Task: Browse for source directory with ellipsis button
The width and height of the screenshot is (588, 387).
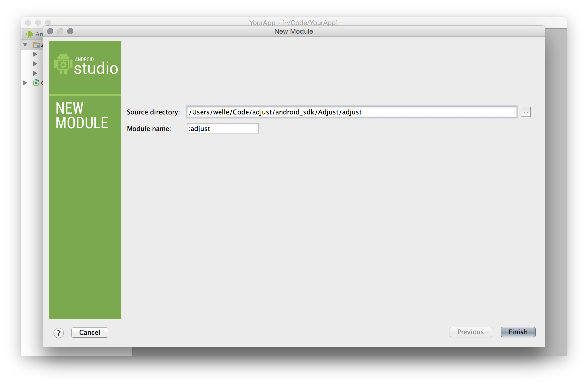Action: tap(526, 112)
